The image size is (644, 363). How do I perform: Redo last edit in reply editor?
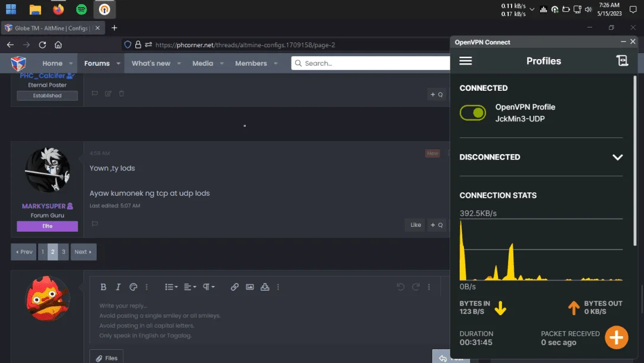tap(416, 287)
